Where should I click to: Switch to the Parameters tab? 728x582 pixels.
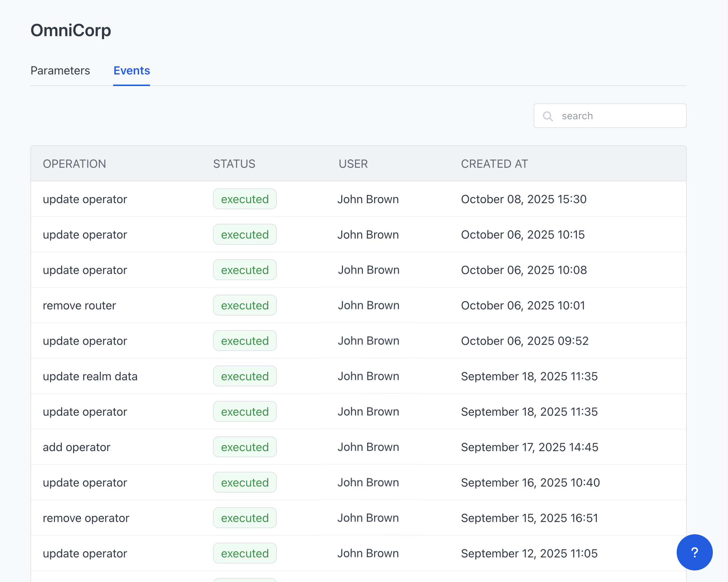coord(60,70)
